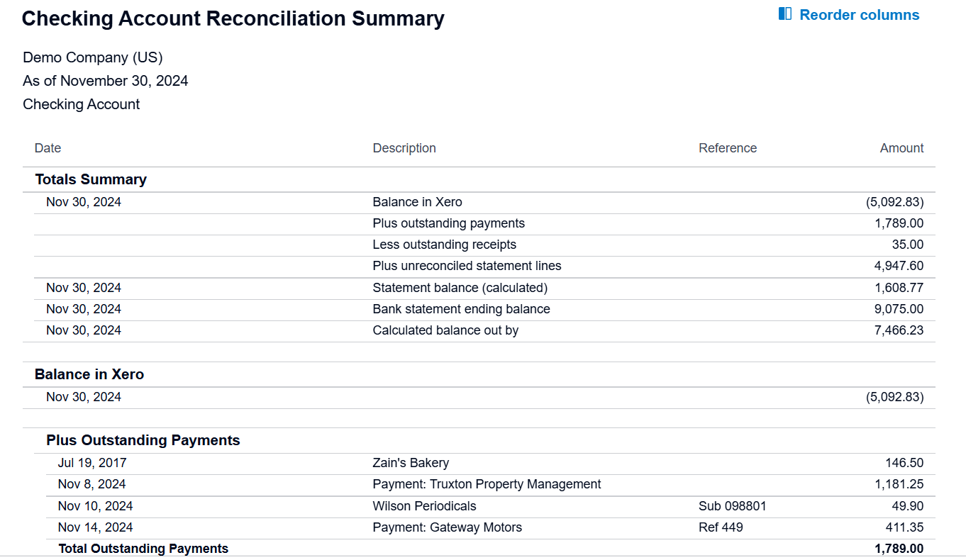Click the Balance in Xero section heading
This screenshot has width=966, height=560.
(x=89, y=374)
